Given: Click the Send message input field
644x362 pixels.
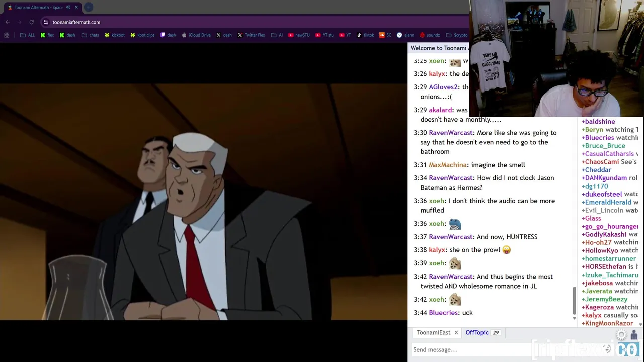Looking at the screenshot, I should click(506, 350).
